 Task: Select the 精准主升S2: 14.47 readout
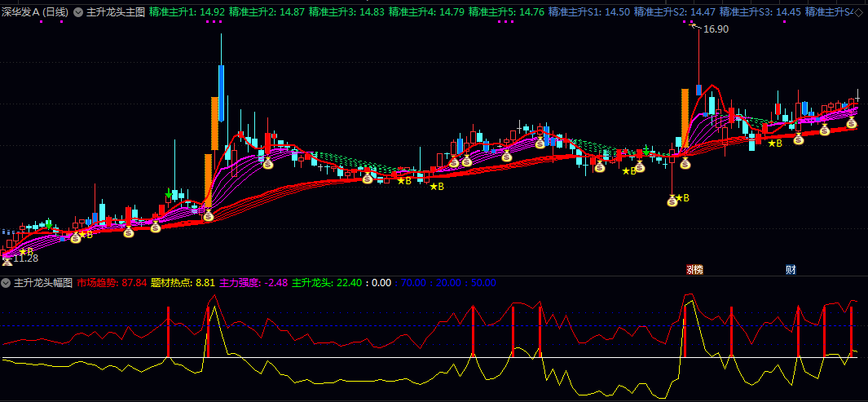tap(675, 11)
